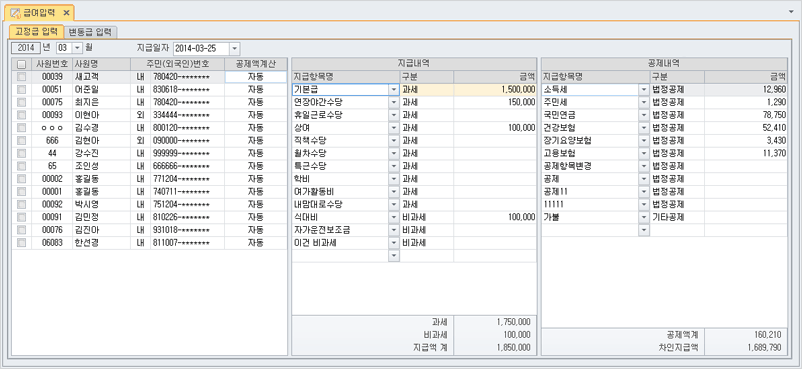Click the 1,500,000 amount cell for 기본급
This screenshot has width=802, height=369.
pyautogui.click(x=495, y=89)
